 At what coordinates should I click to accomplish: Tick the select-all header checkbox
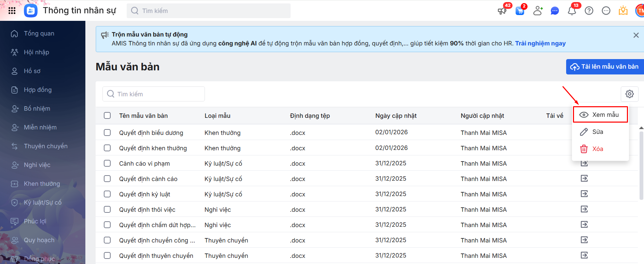[x=107, y=115]
